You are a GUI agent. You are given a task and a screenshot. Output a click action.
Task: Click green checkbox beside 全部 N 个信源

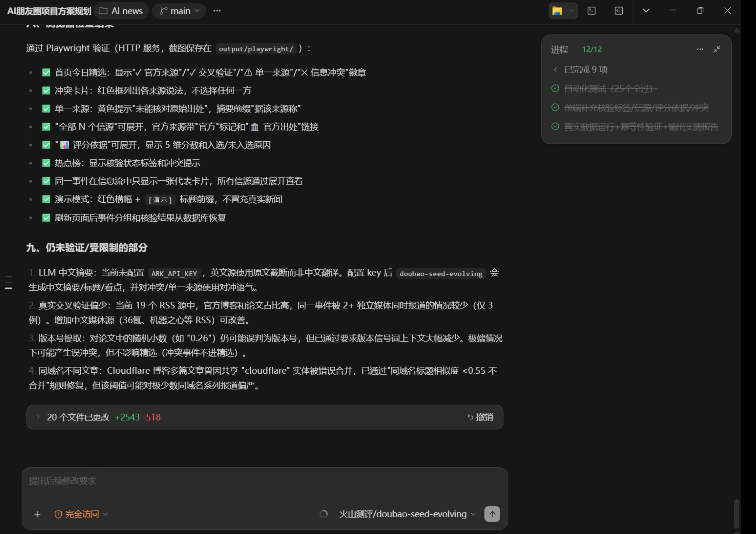coord(46,127)
